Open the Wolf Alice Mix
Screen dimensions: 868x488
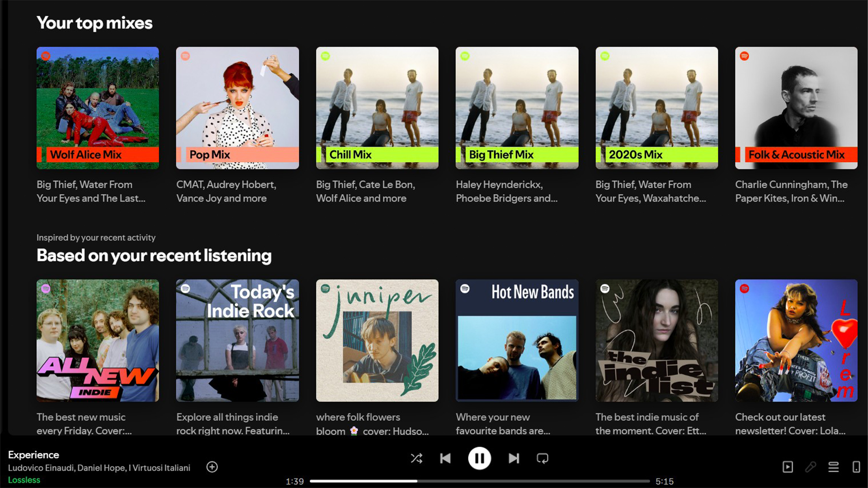pos(98,108)
